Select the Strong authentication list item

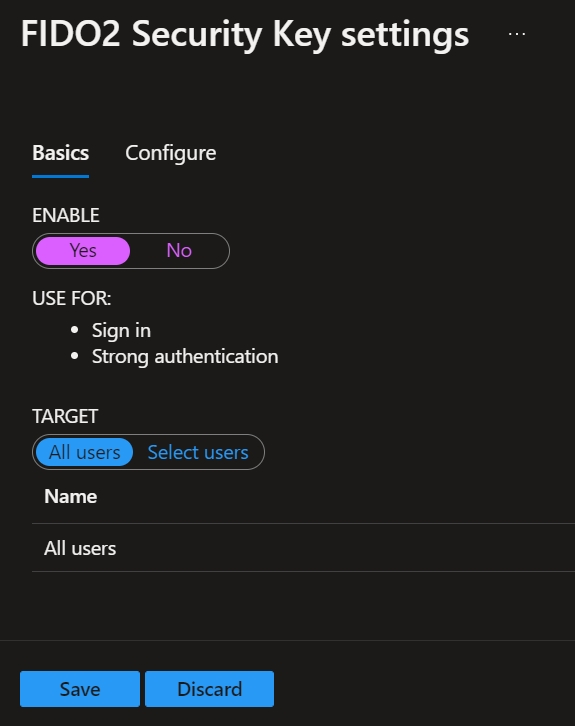point(185,357)
